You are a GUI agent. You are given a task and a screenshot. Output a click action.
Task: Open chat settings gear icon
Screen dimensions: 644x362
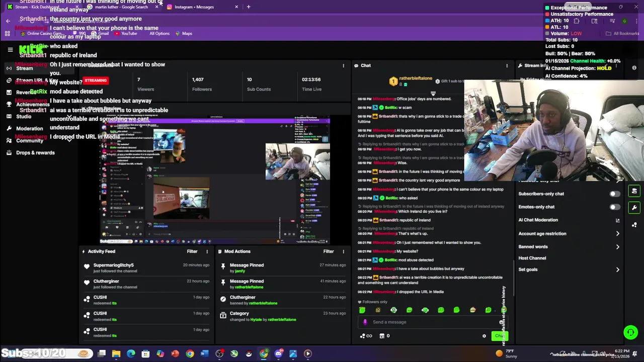click(x=484, y=336)
